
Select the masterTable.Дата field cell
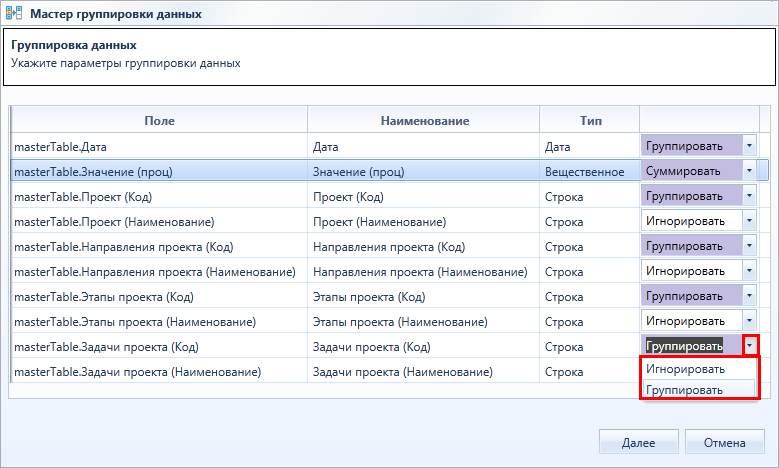(159, 147)
